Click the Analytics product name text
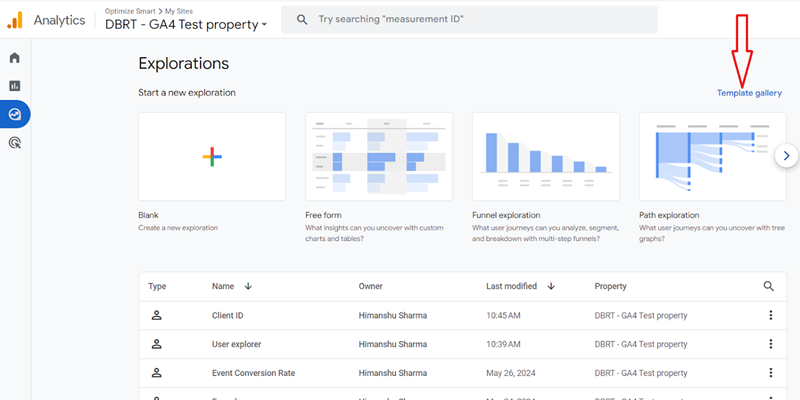800x400 pixels. 59,20
